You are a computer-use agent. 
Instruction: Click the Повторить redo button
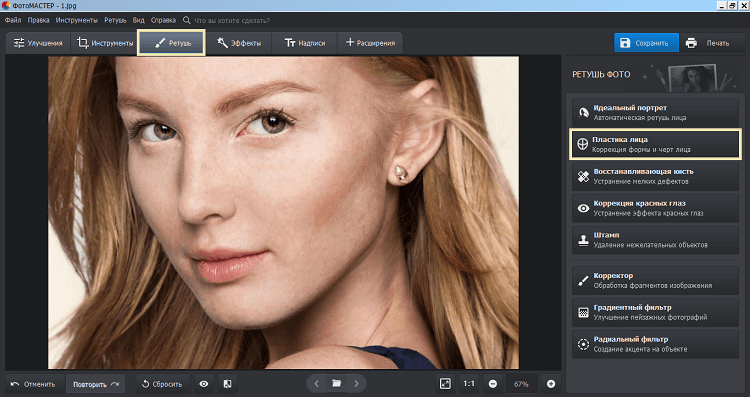96,384
